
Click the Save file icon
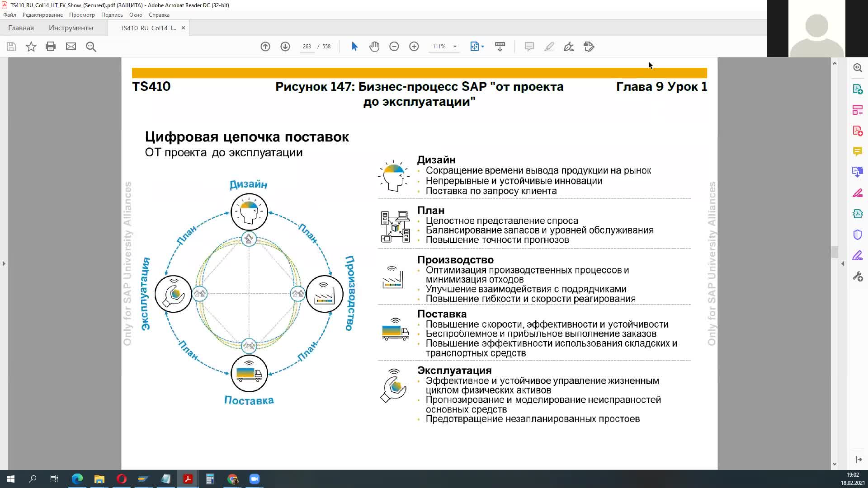point(11,47)
